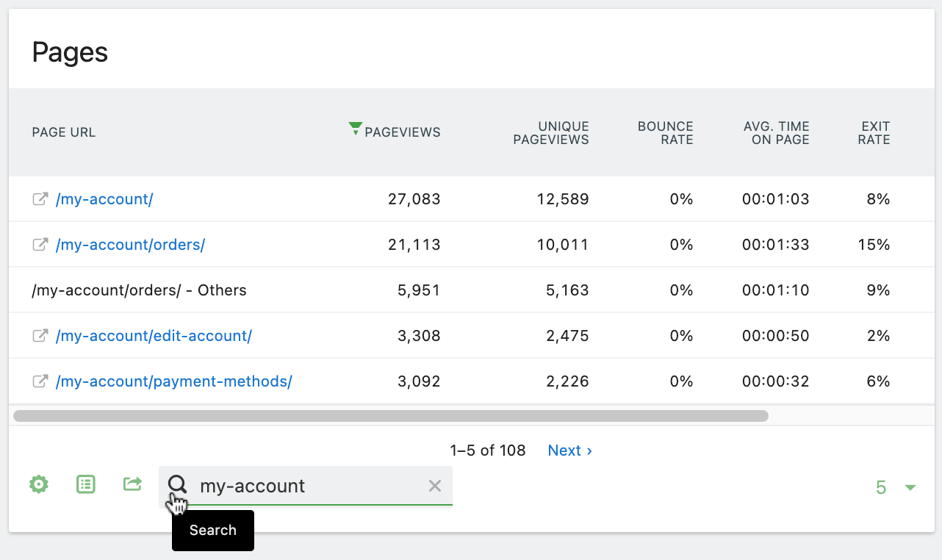This screenshot has width=942, height=560.
Task: Open external link icon for /my-account/
Action: click(x=40, y=199)
